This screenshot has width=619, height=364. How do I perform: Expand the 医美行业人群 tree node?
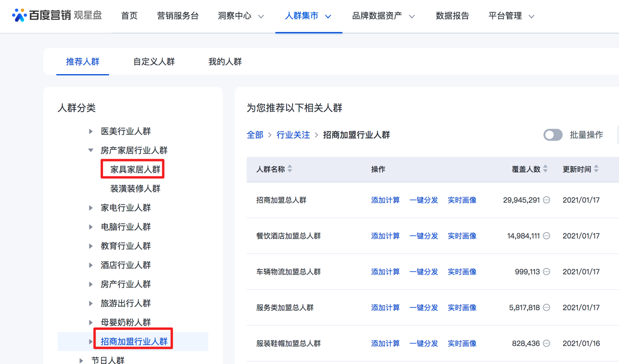[x=91, y=131]
